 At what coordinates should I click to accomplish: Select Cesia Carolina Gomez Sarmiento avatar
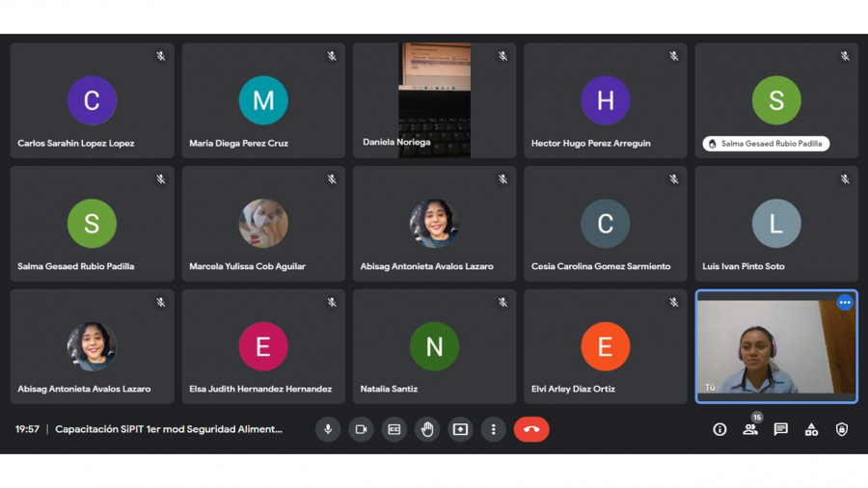[x=605, y=224]
